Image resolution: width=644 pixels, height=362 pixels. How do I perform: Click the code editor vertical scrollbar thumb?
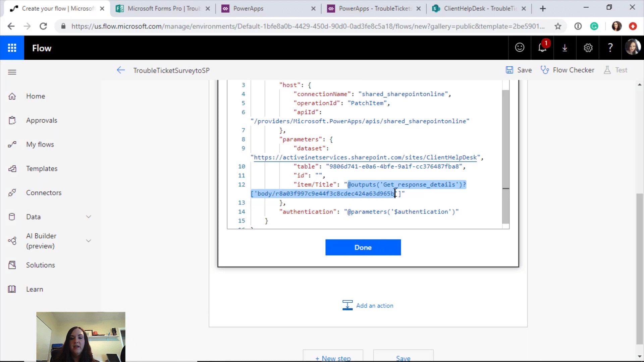pos(506,157)
